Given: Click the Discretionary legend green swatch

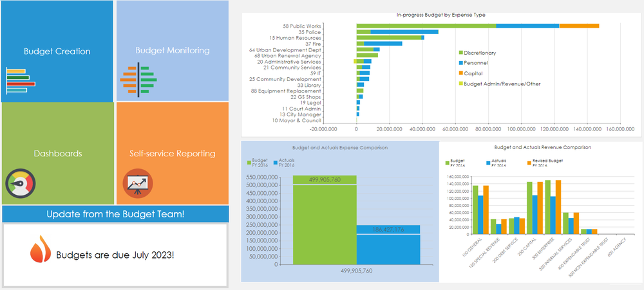Looking at the screenshot, I should [461, 53].
